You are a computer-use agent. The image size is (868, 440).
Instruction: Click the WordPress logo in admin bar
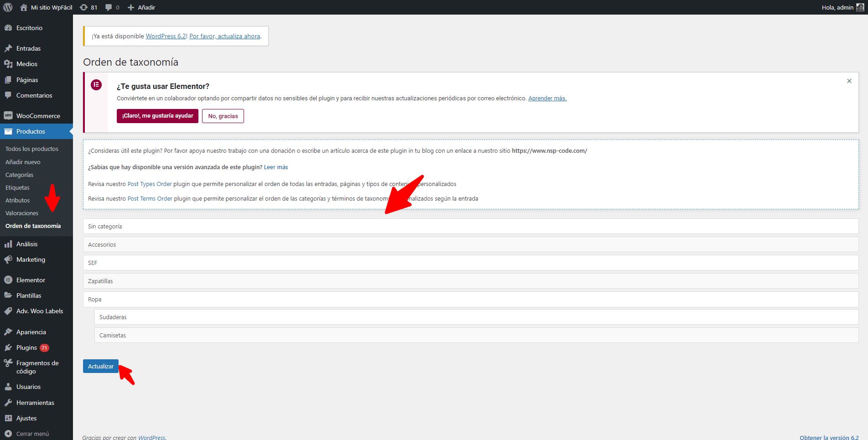click(x=8, y=7)
